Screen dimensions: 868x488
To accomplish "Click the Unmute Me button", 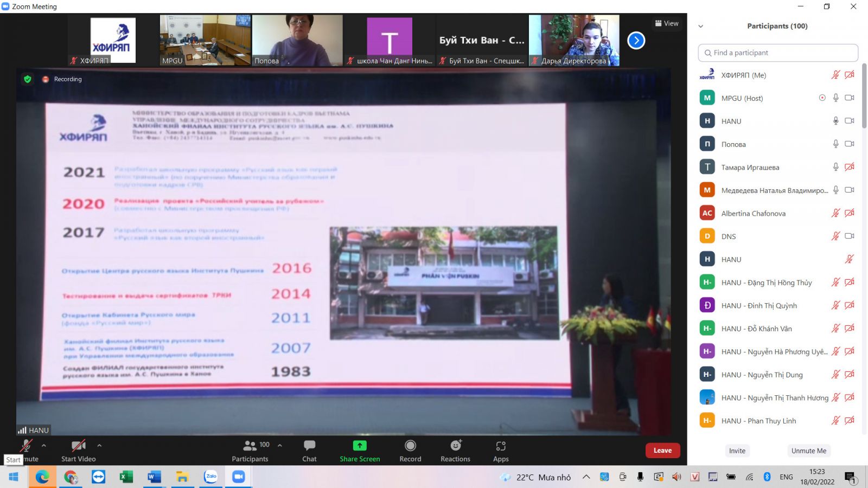I will click(x=809, y=451).
